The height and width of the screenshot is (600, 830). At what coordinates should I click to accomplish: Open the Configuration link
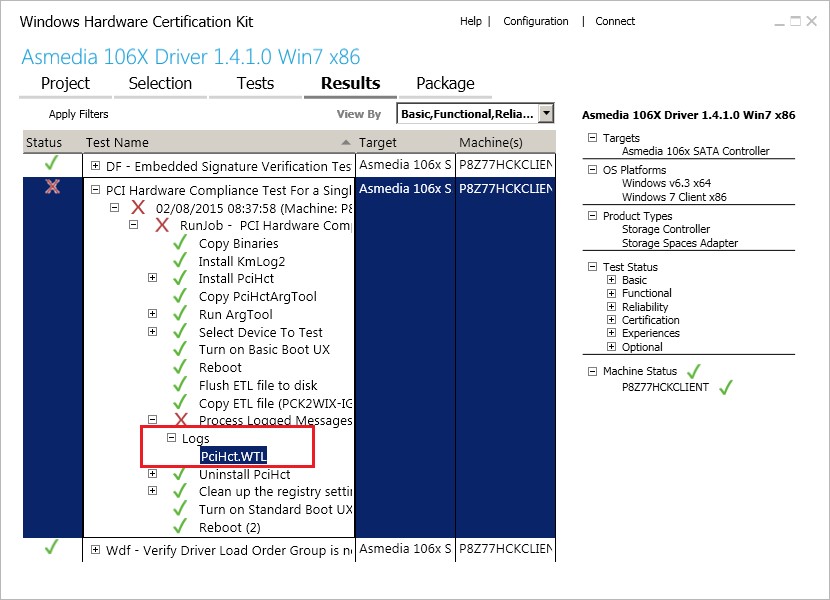(x=536, y=21)
